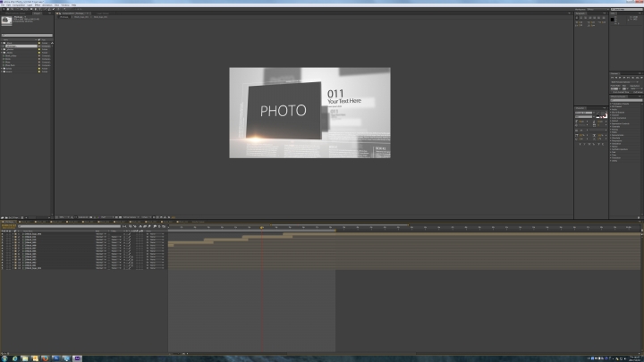Screen dimensions: 644x362
Task: Click the Play button in Preview panel
Action: [x=620, y=78]
